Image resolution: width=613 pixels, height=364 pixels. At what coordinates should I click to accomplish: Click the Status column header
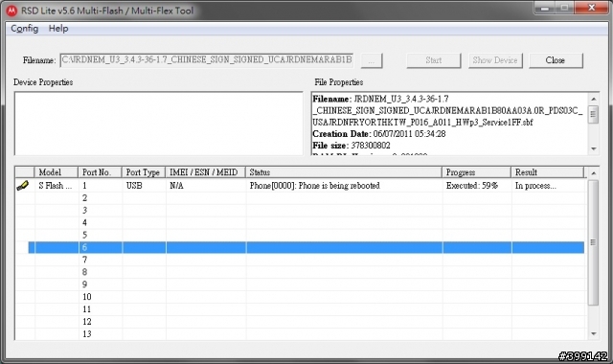344,172
